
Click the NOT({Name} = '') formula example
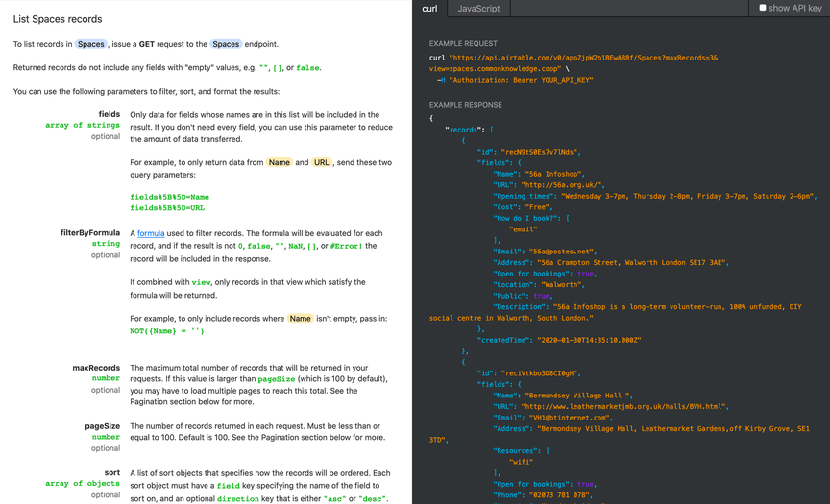tap(167, 330)
